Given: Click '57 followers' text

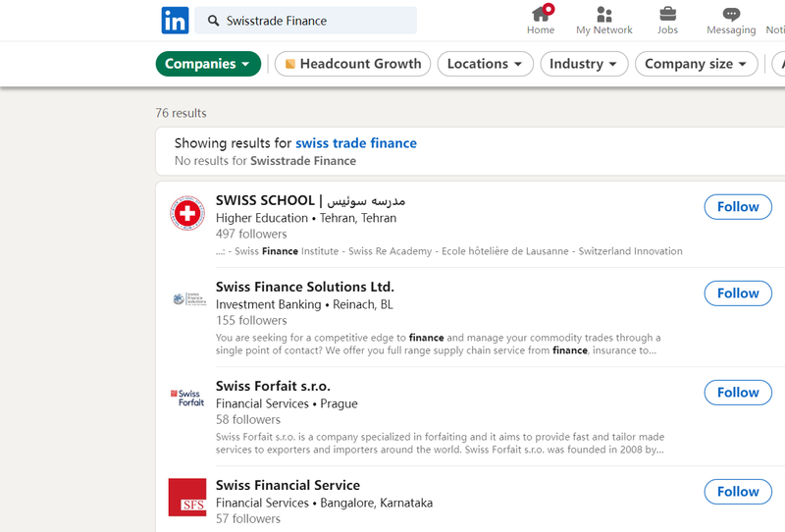Looking at the screenshot, I should (248, 518).
